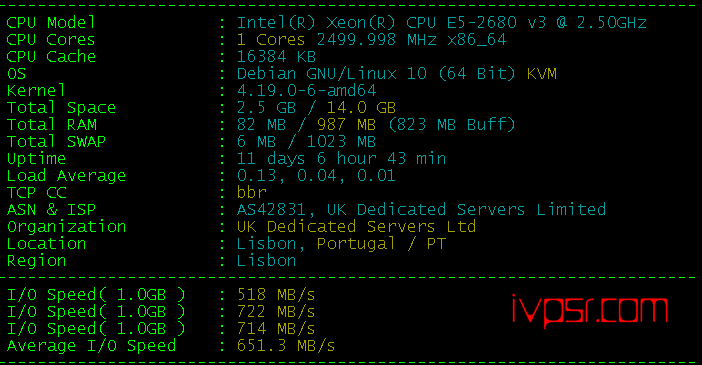This screenshot has height=365, width=702.
Task: Click the Kernel version 4.19.0-6-amd64
Action: (306, 90)
